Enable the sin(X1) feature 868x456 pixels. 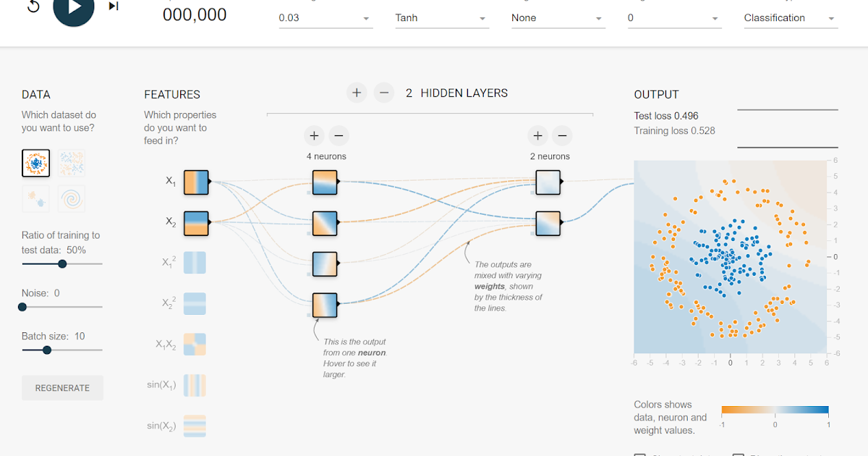tap(195, 385)
